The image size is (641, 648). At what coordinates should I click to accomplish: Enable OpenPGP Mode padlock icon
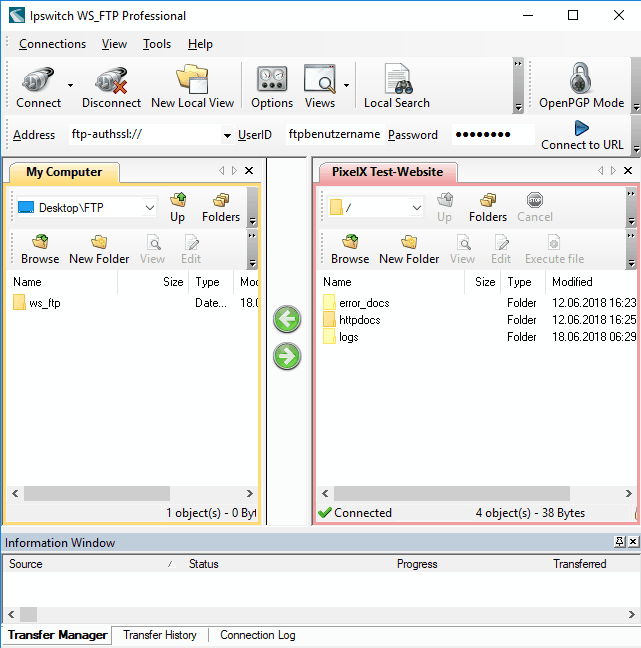click(x=581, y=78)
